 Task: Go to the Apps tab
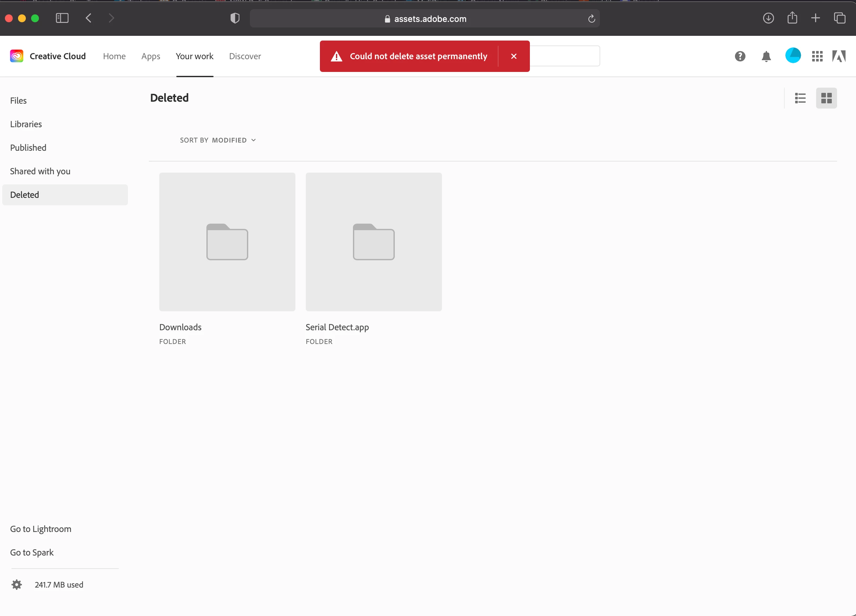pos(150,56)
